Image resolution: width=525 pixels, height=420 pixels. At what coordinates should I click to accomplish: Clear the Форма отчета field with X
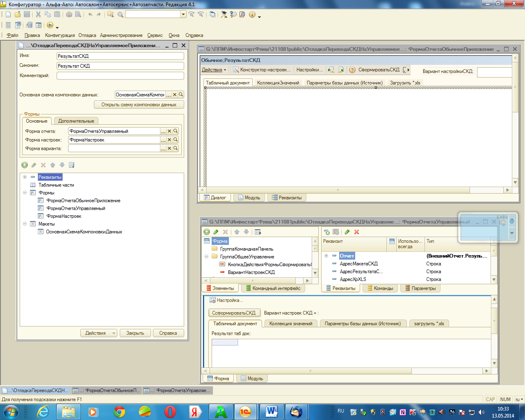click(169, 131)
